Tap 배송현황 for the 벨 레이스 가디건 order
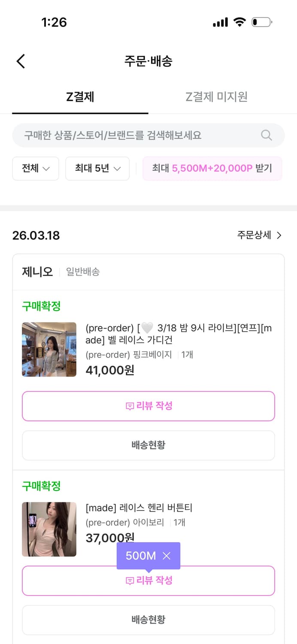Image resolution: width=297 pixels, height=644 pixels. pyautogui.click(x=148, y=445)
